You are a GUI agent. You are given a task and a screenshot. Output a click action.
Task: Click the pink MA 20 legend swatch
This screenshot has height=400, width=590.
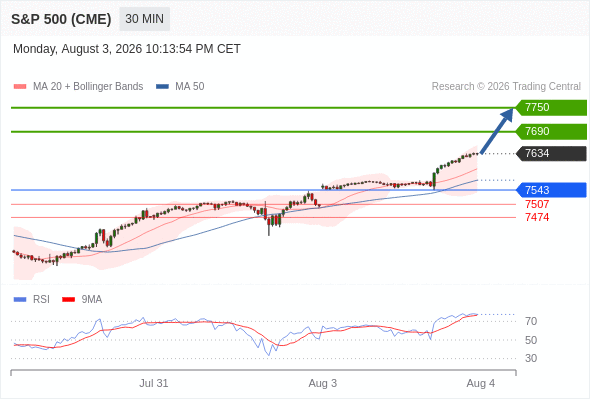tap(20, 87)
